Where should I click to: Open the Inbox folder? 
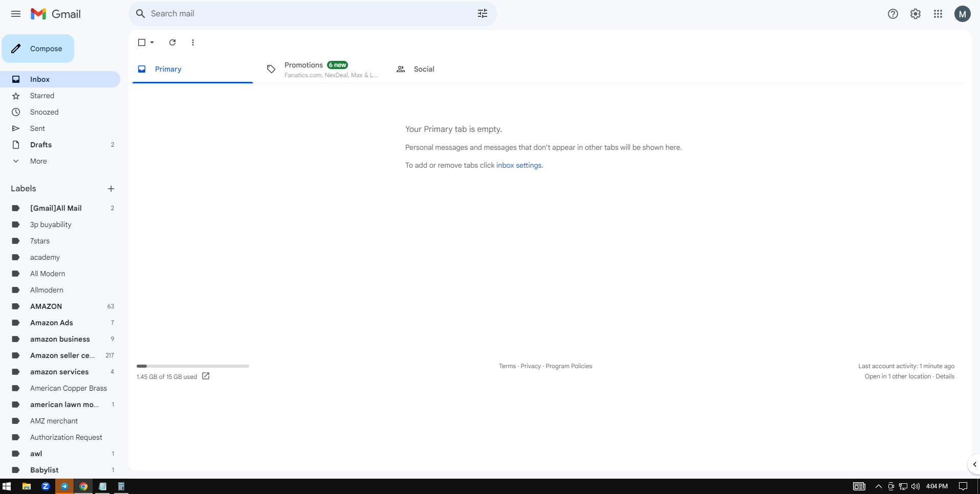60,79
